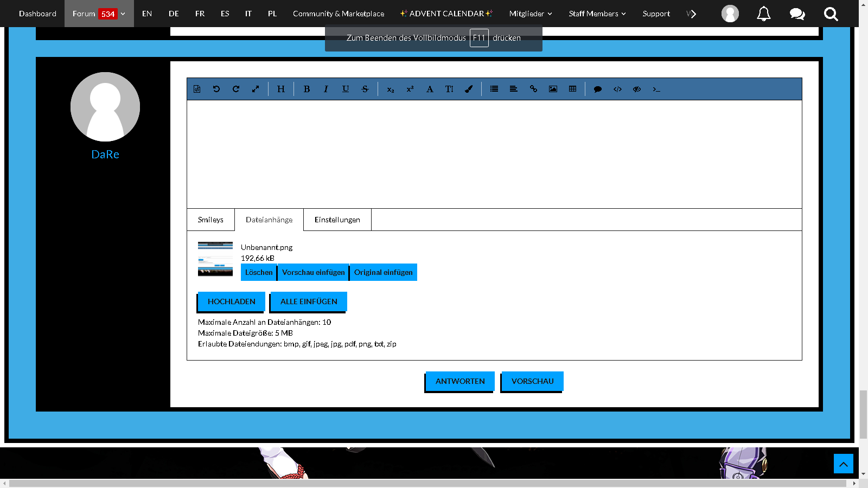Open notifications bell icon
Viewport: 868px width, 488px height.
[763, 14]
